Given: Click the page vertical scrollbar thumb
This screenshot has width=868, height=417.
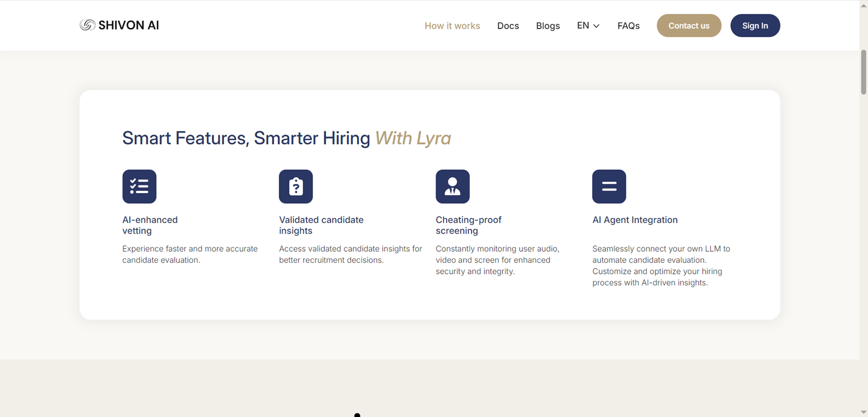Looking at the screenshot, I should click(863, 72).
